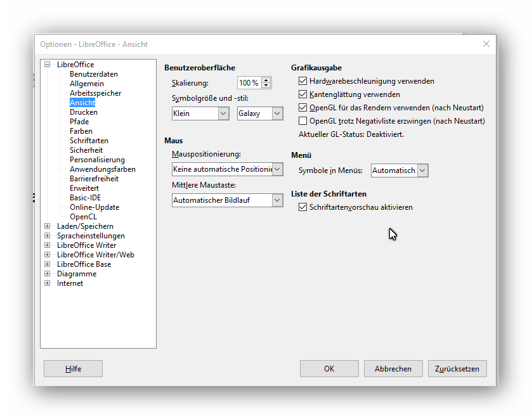Collapse the LibreOffice tree node
The height and width of the screenshot is (419, 532).
(x=48, y=65)
